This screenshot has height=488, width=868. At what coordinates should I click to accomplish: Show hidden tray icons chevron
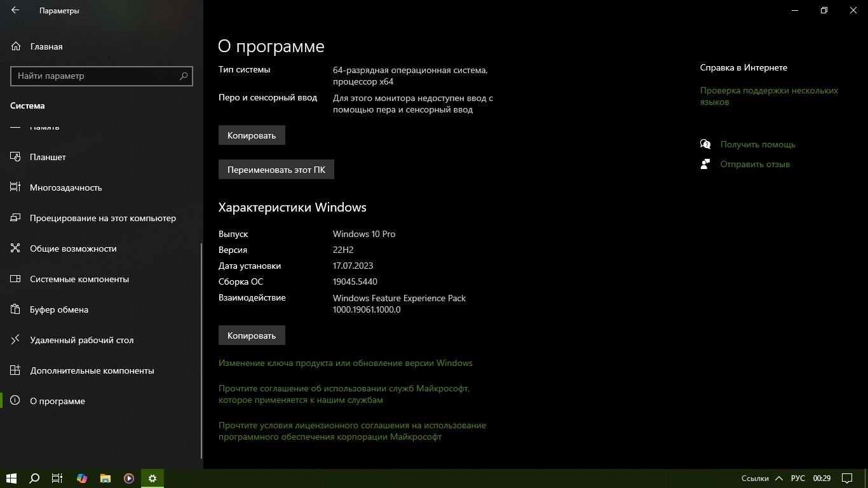coord(778,478)
